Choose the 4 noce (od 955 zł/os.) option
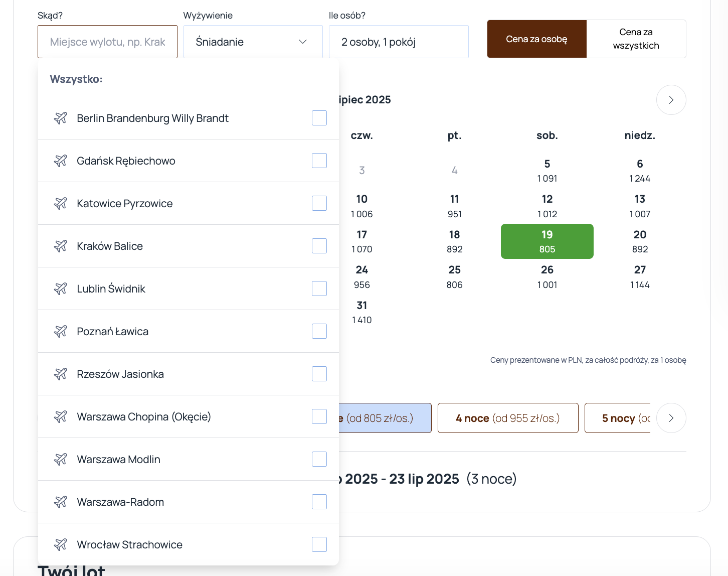This screenshot has height=576, width=728. (508, 418)
